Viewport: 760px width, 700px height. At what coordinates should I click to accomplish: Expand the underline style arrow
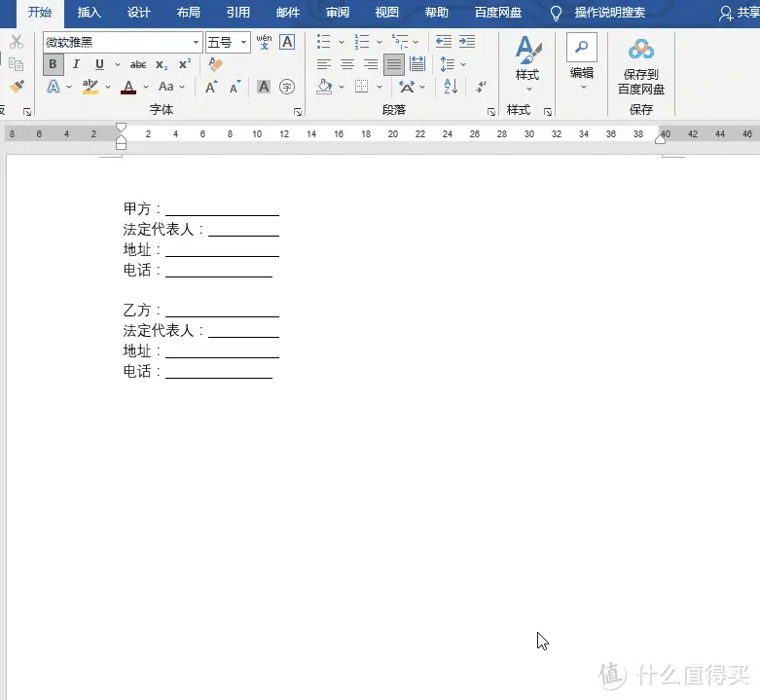(118, 64)
